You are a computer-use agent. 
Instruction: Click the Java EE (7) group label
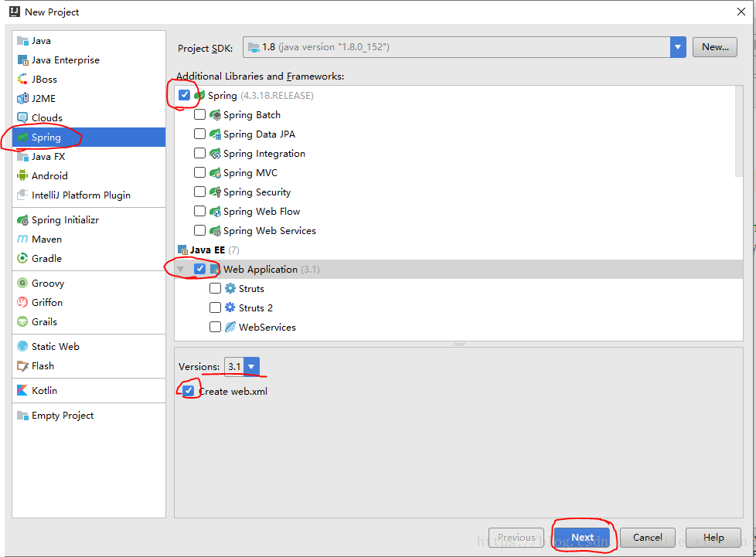coord(214,250)
